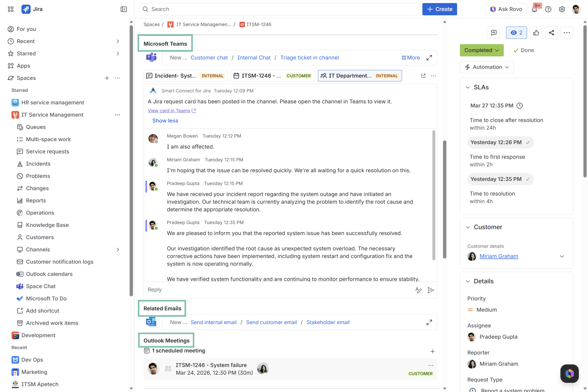Switch to ITSM-1246 customer chat tab
The height and width of the screenshot is (392, 588).
pos(272,76)
